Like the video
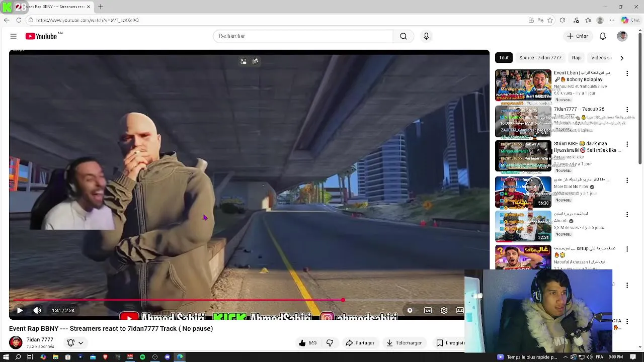Image resolution: width=644 pixels, height=362 pixels. tap(307, 343)
